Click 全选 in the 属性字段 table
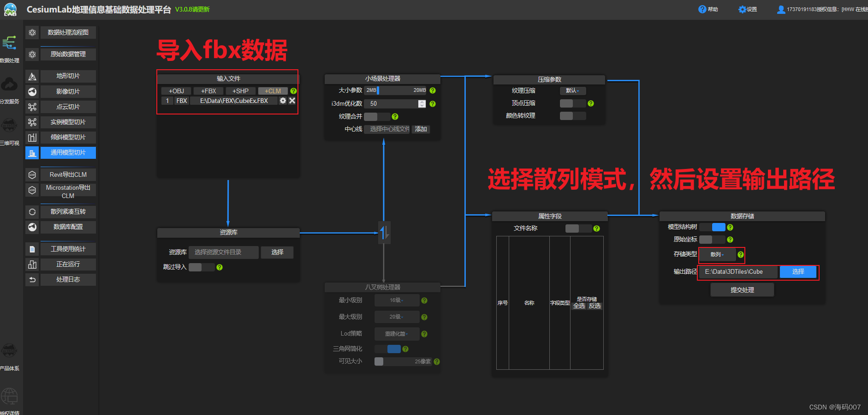This screenshot has width=868, height=415. click(579, 306)
